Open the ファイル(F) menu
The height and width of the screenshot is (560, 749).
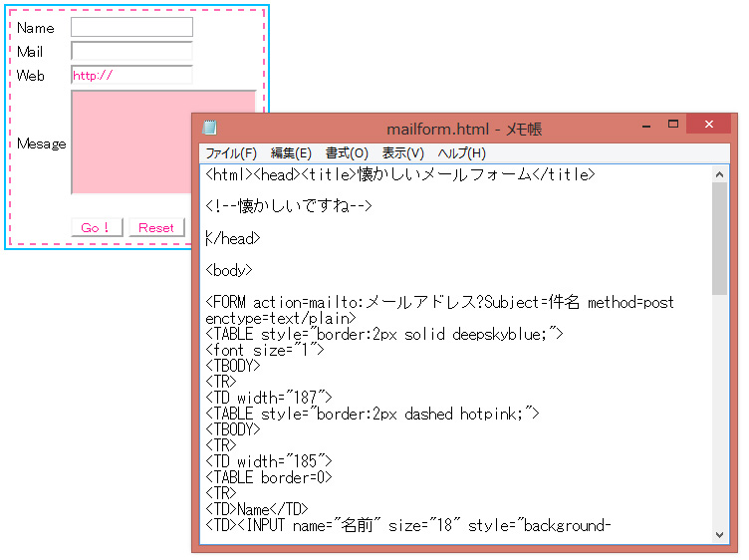pyautogui.click(x=231, y=153)
